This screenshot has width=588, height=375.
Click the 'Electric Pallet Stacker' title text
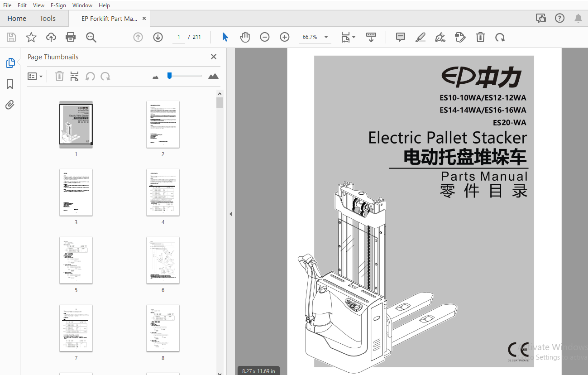tap(448, 138)
